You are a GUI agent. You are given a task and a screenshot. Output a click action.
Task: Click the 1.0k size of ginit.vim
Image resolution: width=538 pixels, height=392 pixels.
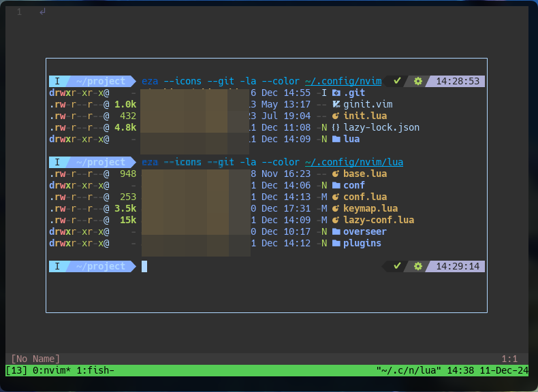[x=125, y=104]
